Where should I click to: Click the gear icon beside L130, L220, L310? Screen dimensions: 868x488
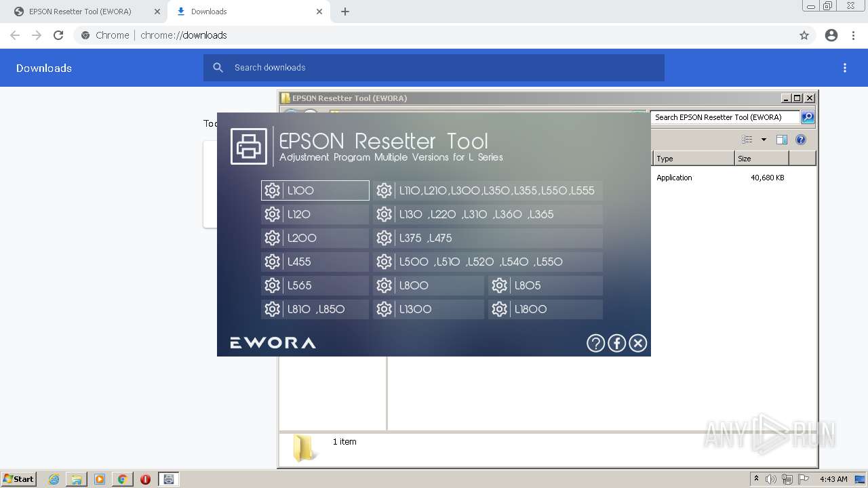tap(384, 214)
